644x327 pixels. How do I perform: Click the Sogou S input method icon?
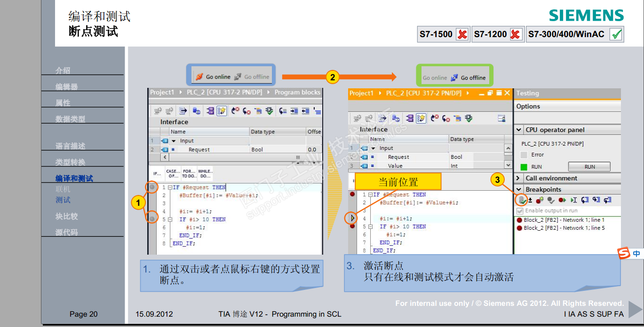pos(624,254)
